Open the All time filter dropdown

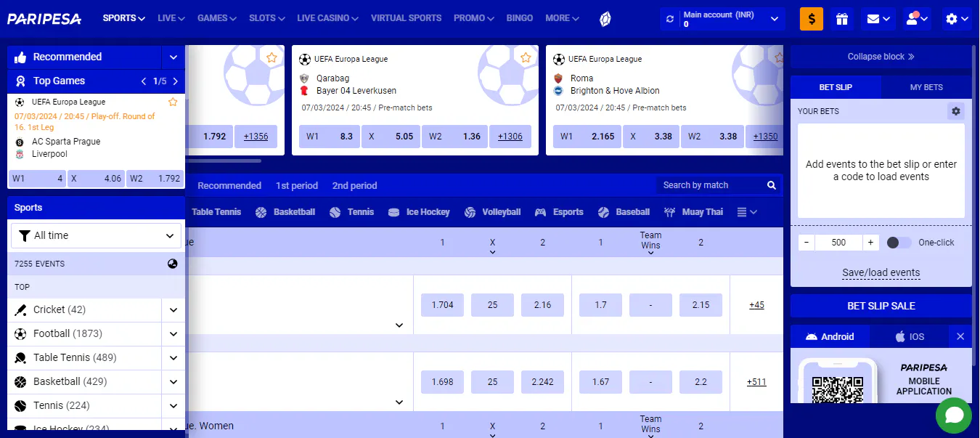click(97, 235)
